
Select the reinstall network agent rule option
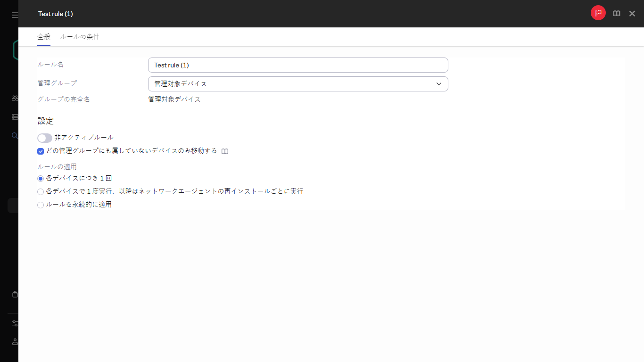pos(40,191)
